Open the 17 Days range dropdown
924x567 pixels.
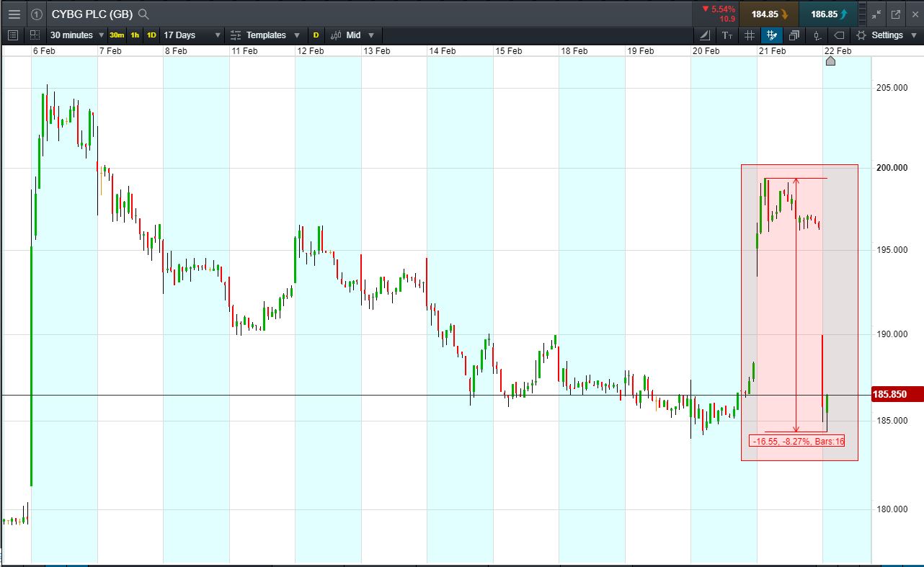pos(192,35)
